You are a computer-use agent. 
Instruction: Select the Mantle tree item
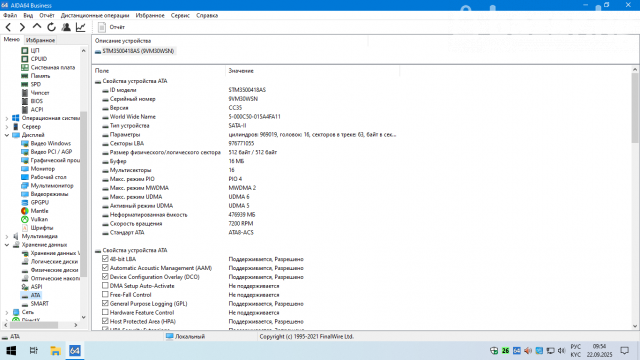39,211
